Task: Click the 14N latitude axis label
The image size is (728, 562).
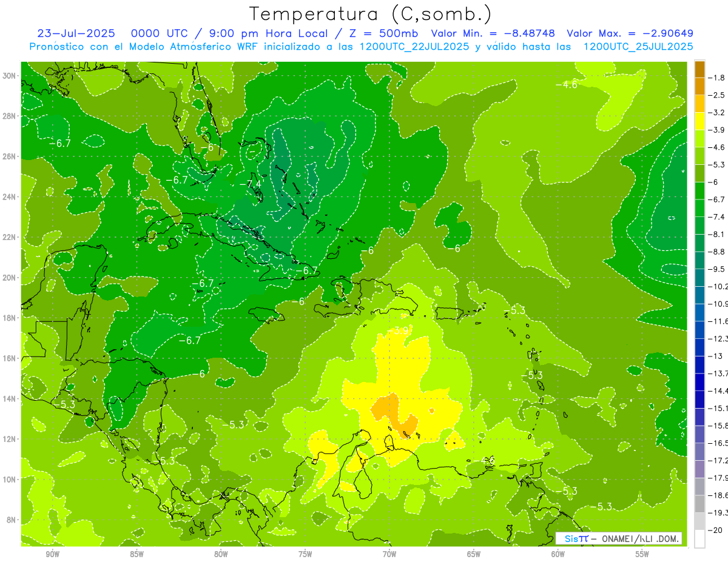Action: coord(10,398)
